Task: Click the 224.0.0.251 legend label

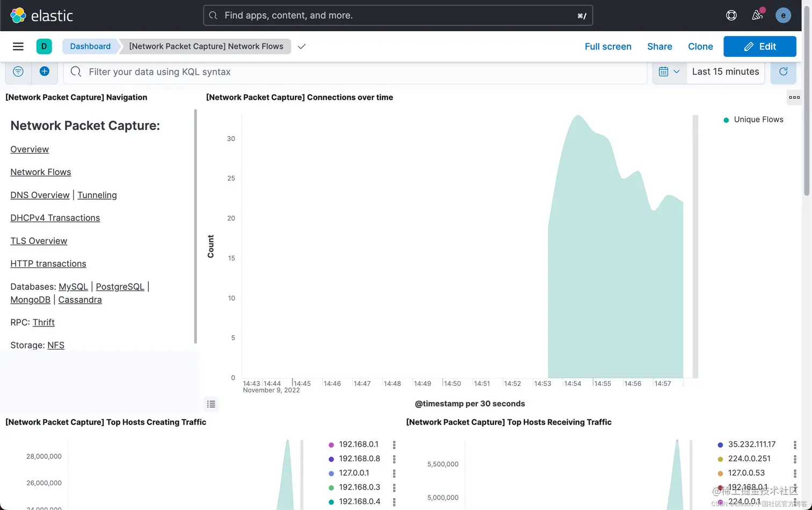Action: pyautogui.click(x=749, y=458)
